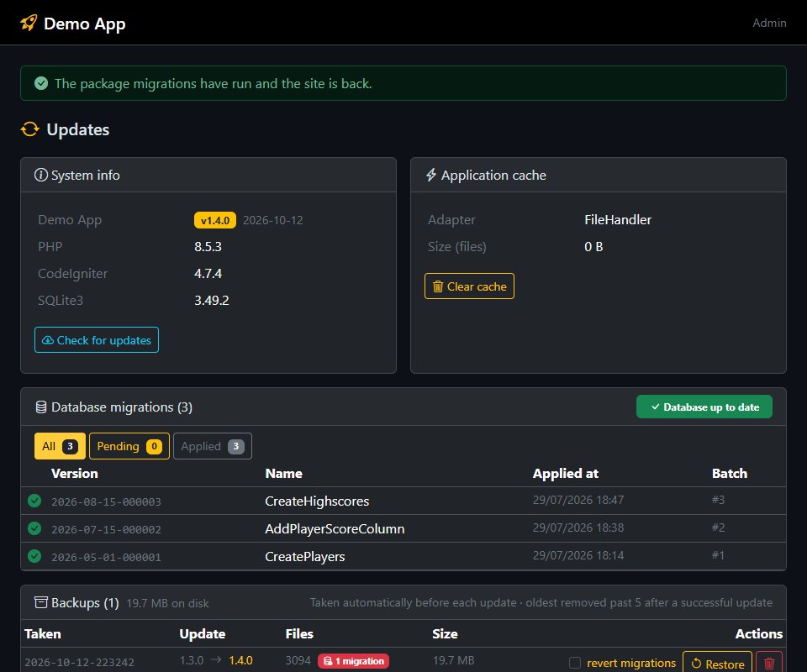The width and height of the screenshot is (807, 672).
Task: Click batch number #3
Action: tap(718, 500)
